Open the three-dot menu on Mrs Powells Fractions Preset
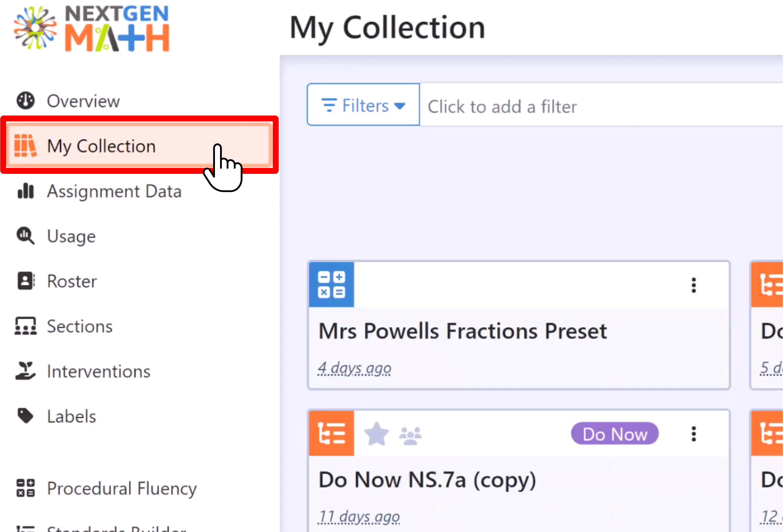783x532 pixels. click(x=693, y=285)
